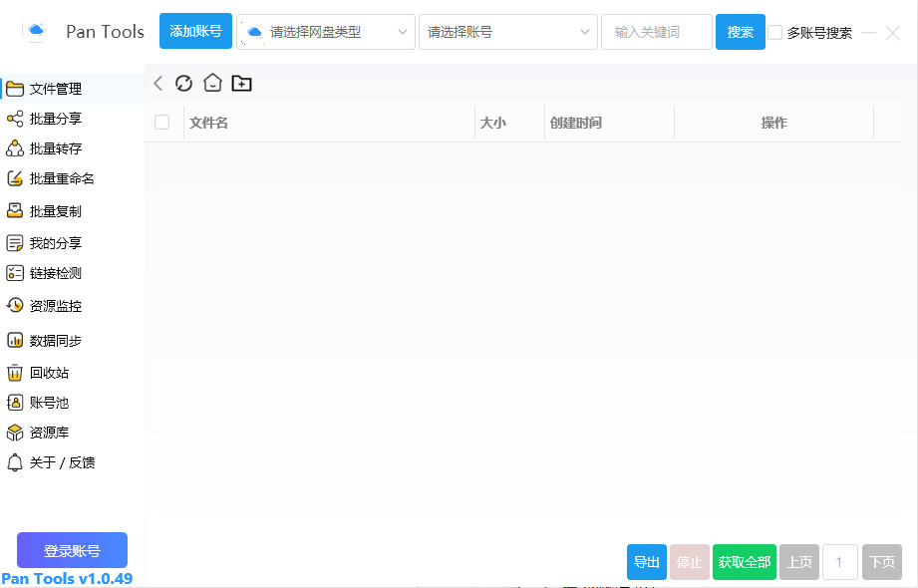Click cloud icon inside the 网盘类型 selector
Viewport: 918px width, 588px height.
(255, 32)
